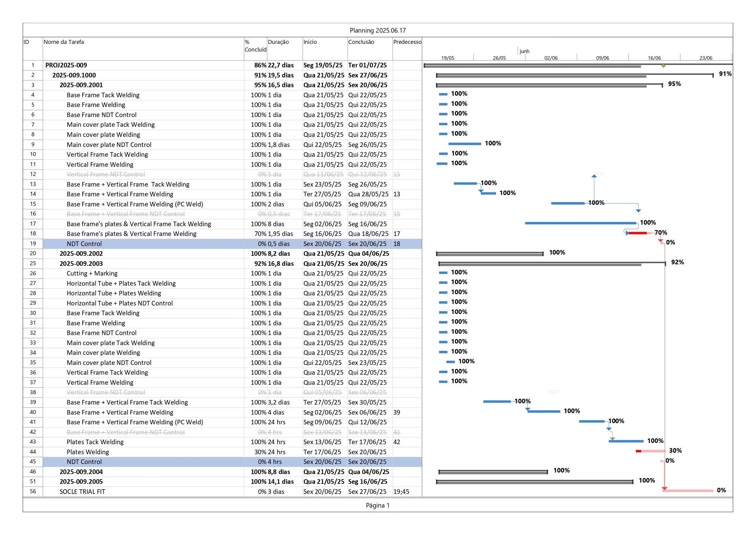Click the 'Predecesso' column header
Screen dimensions: 756x535
click(x=407, y=42)
